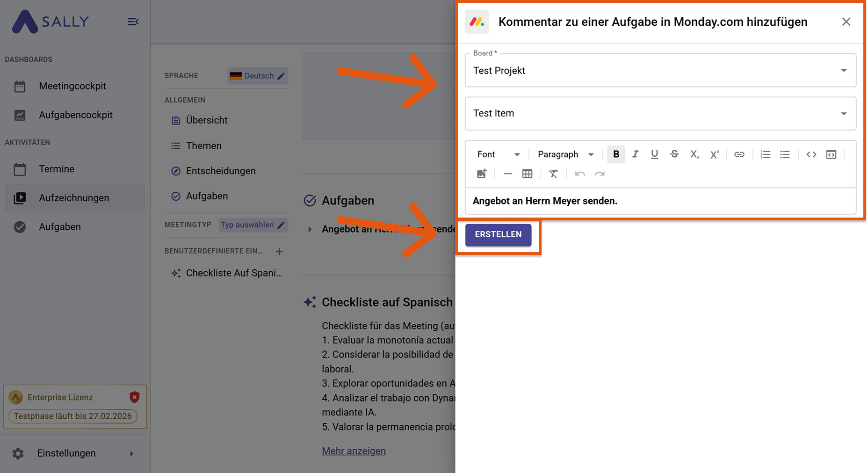
Task: Click the strikethrough icon
Action: 674,154
